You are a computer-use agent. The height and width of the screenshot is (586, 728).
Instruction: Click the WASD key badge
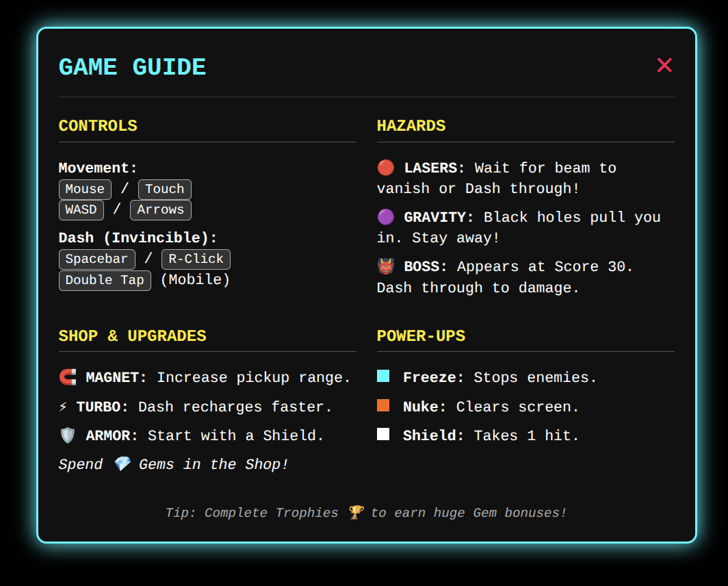(x=81, y=210)
